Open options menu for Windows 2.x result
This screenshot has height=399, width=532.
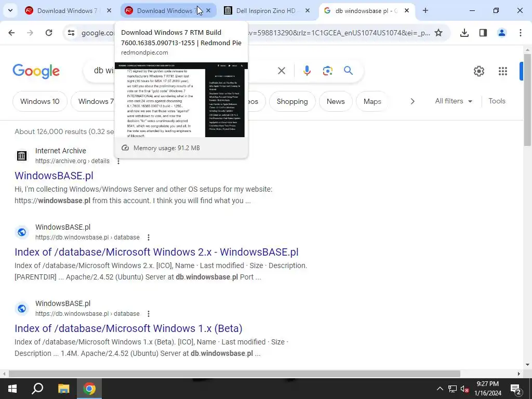[x=148, y=237]
